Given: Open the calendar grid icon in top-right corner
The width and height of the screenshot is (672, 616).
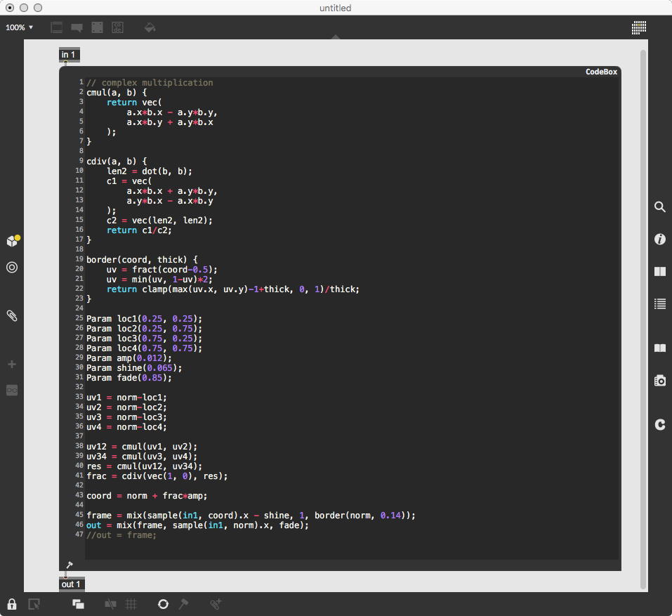Looking at the screenshot, I should coord(638,27).
